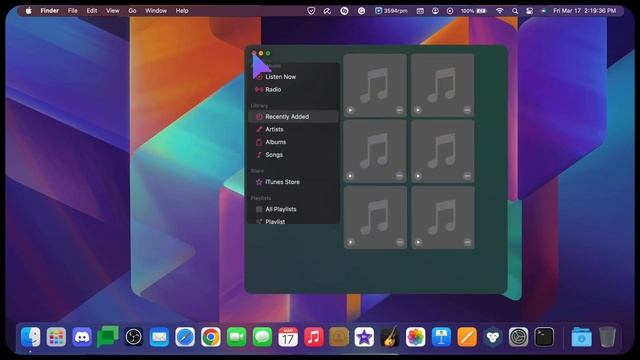640x360 pixels.
Task: Click the Radio broadcast icon
Action: (x=259, y=89)
